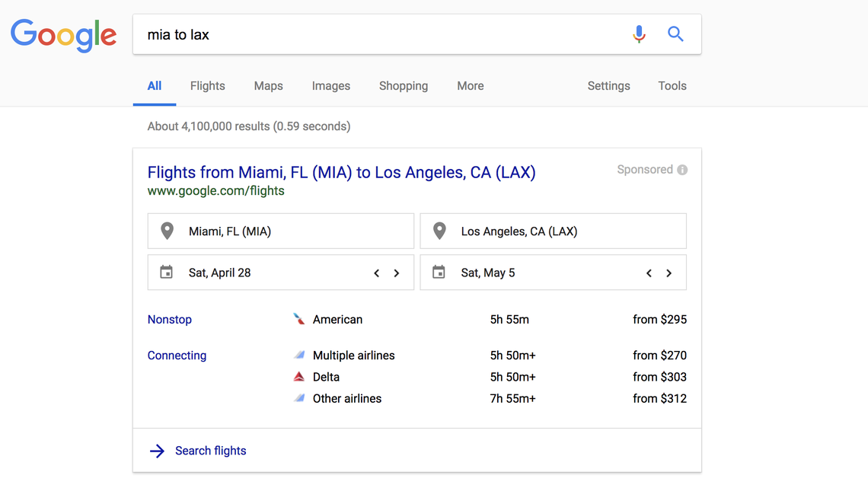Open the Images results tab
The height and width of the screenshot is (488, 868).
pyautogui.click(x=330, y=85)
